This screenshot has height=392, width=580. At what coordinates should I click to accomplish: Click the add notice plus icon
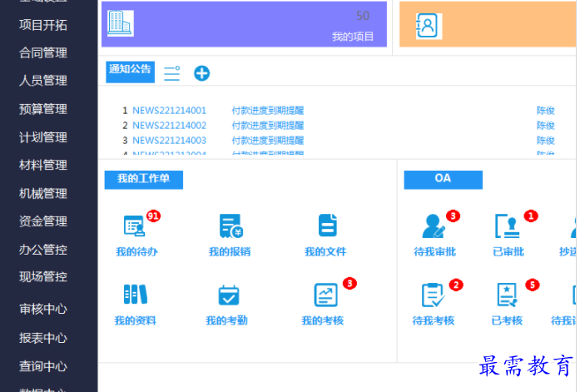pyautogui.click(x=201, y=73)
